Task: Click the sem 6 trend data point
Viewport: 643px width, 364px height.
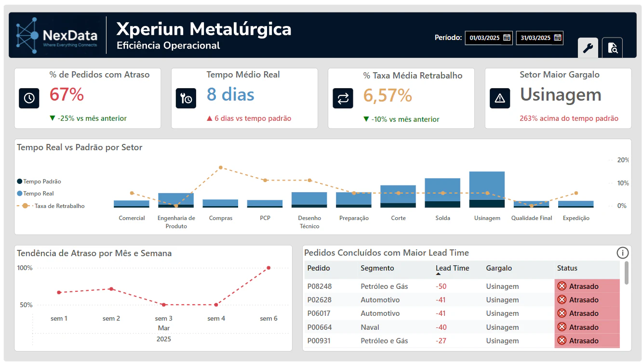Action: (x=268, y=268)
